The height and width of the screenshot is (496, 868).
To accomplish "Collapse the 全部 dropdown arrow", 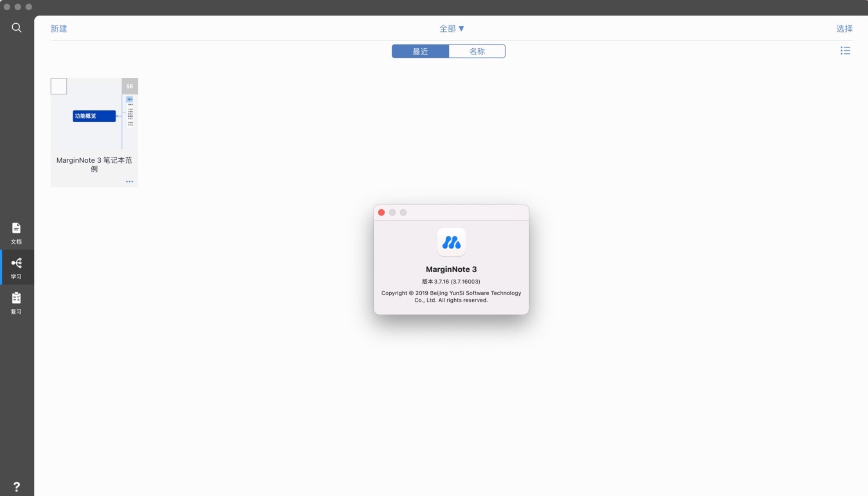I will tap(462, 28).
